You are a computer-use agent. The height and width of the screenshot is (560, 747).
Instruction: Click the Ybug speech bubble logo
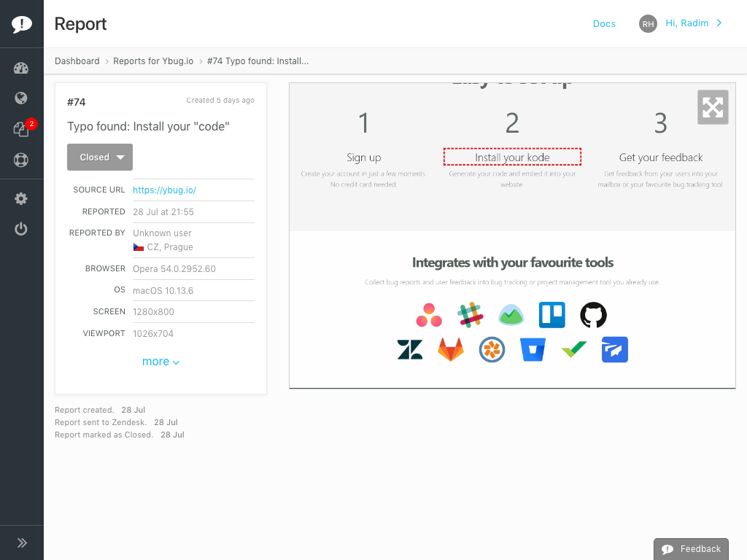pos(22,24)
